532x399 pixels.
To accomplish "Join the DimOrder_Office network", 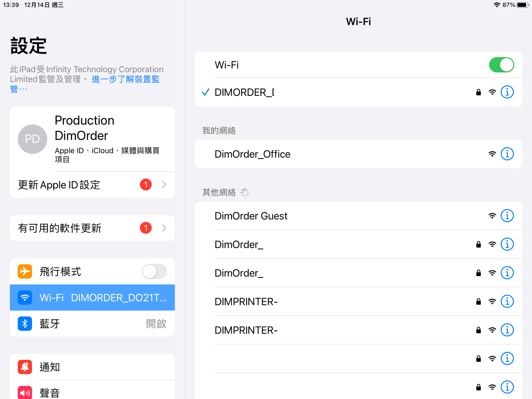I will [358, 154].
